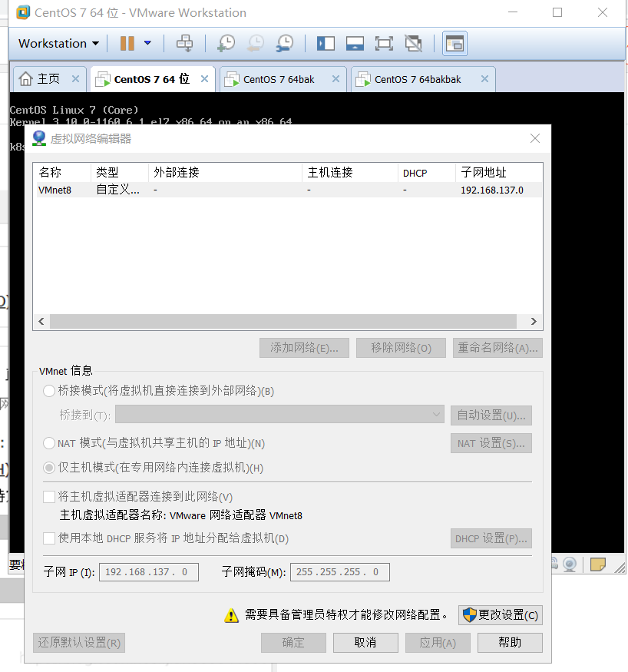Select NAT 模式 radio button
Viewport: 628px width, 672px height.
coord(49,443)
